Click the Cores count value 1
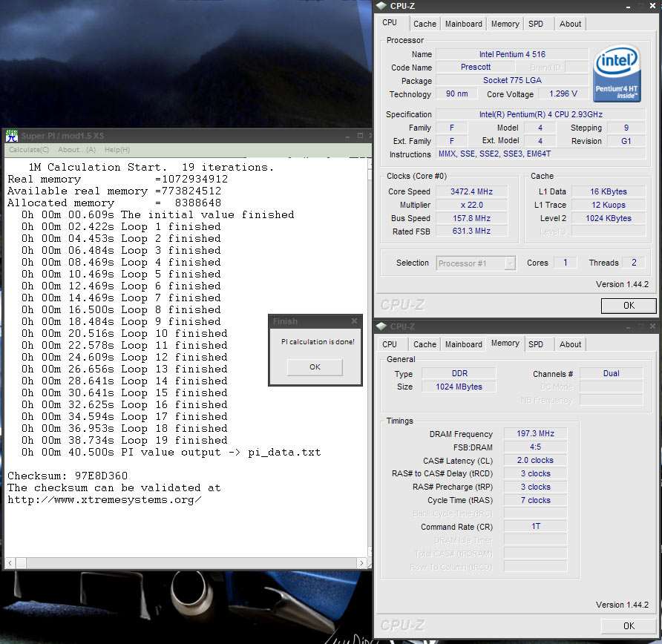 [x=566, y=263]
